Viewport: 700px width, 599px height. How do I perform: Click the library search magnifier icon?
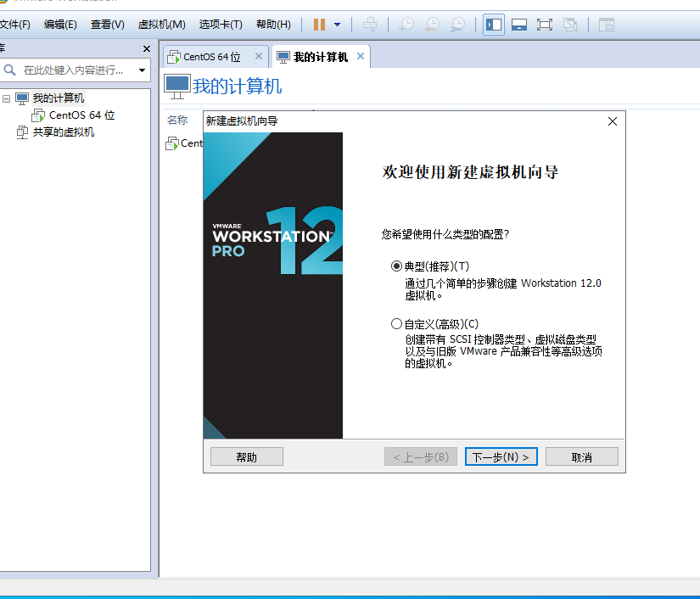click(x=9, y=70)
